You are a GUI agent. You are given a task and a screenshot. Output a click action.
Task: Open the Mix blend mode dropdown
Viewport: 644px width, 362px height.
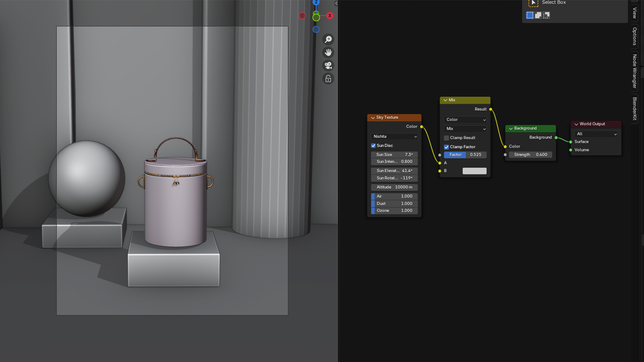click(465, 129)
